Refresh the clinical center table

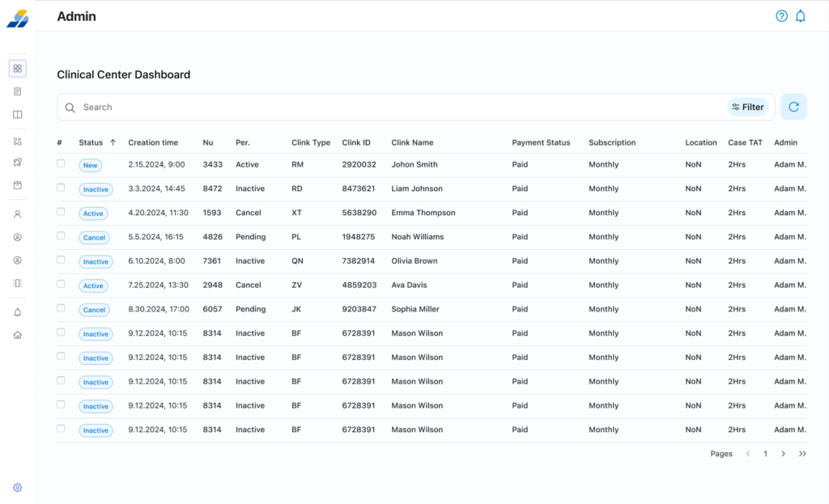point(793,107)
